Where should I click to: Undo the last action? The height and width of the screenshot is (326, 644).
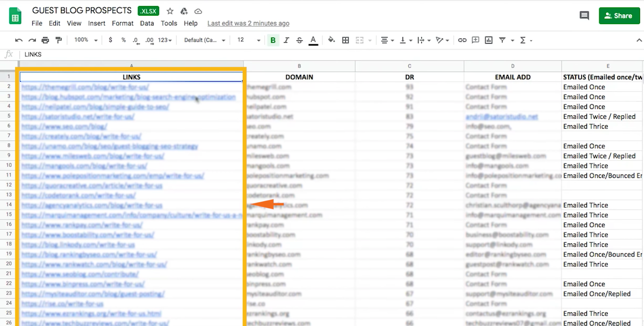click(19, 40)
